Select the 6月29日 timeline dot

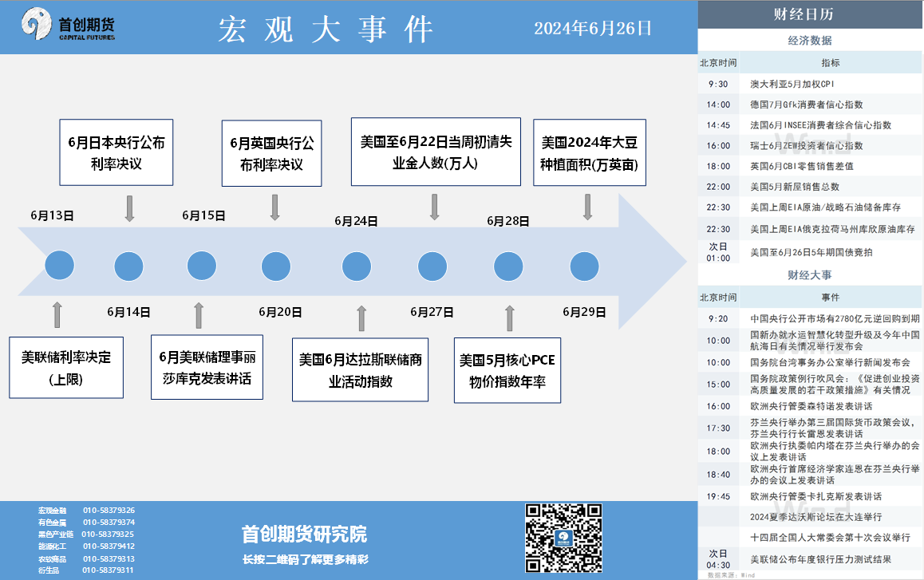click(584, 266)
